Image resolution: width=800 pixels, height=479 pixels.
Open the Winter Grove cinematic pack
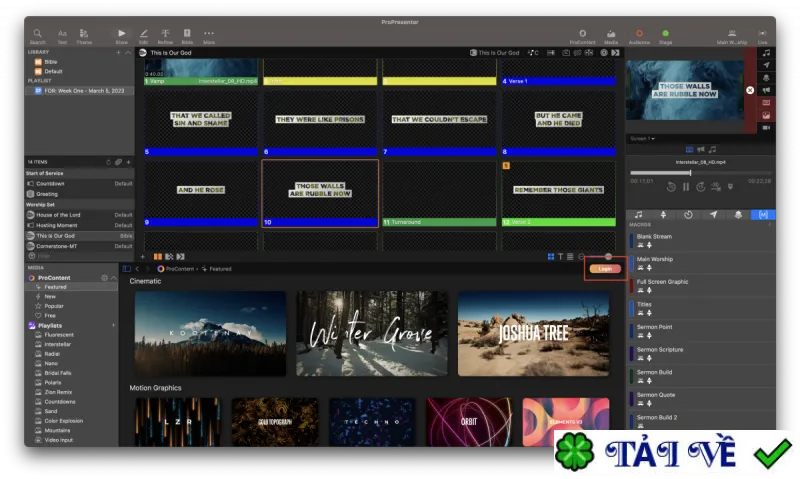[371, 334]
